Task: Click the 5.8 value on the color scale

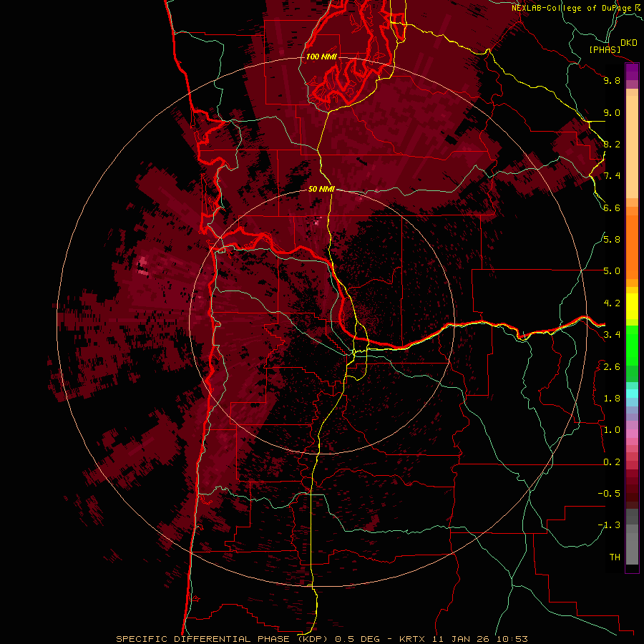Action: [612, 239]
